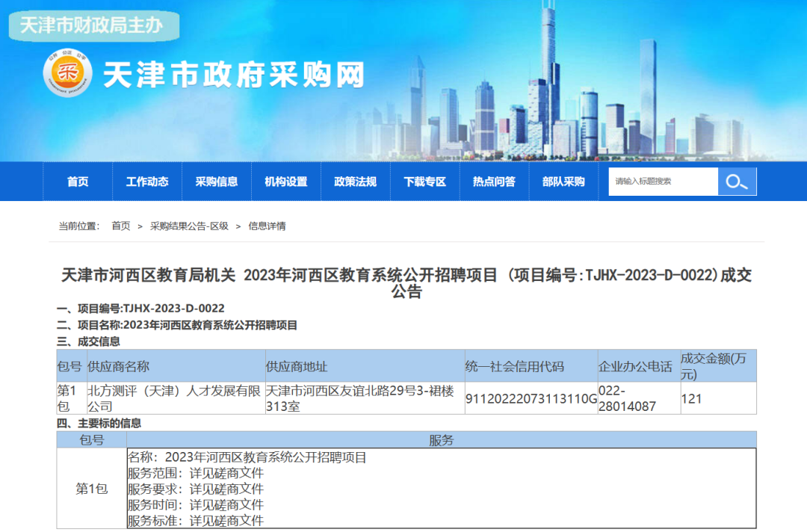807x532 pixels.
Task: Click the line 服务标准：详见磋商文件
Action: [x=196, y=521]
